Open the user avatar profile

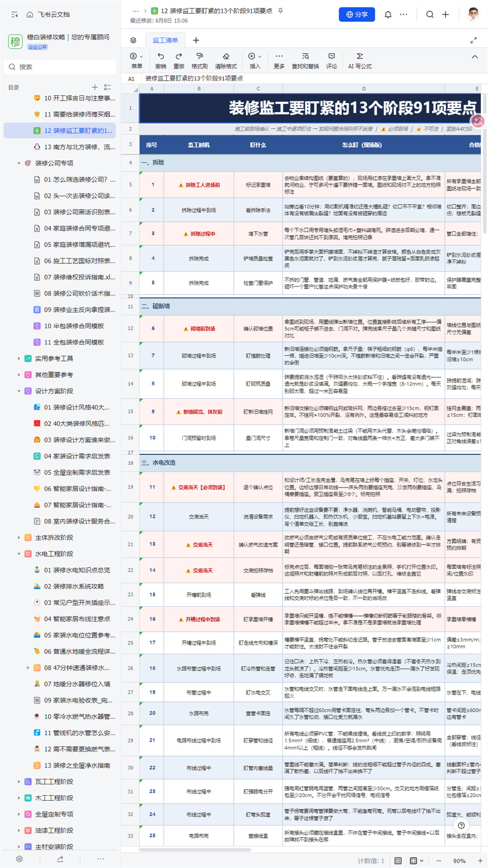tap(472, 14)
